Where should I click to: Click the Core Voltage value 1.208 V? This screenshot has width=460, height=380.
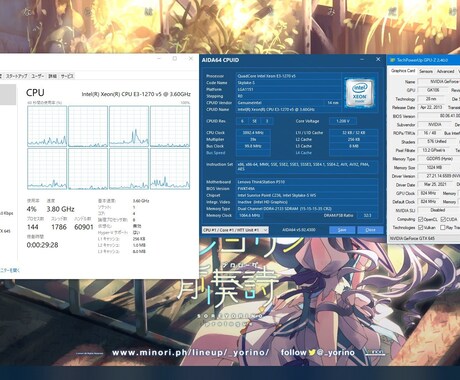coord(343,121)
